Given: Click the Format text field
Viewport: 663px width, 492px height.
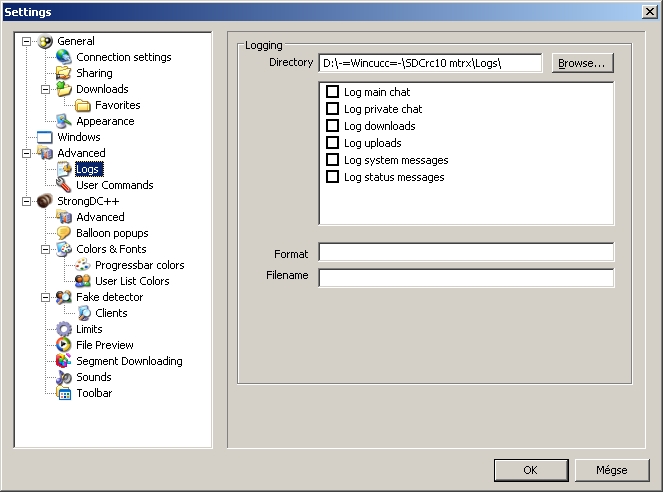Looking at the screenshot, I should click(466, 253).
